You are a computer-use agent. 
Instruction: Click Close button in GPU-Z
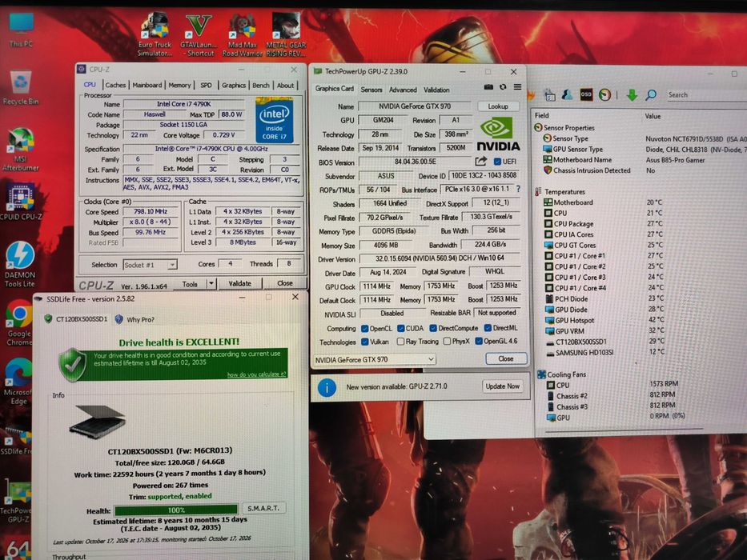click(x=505, y=358)
